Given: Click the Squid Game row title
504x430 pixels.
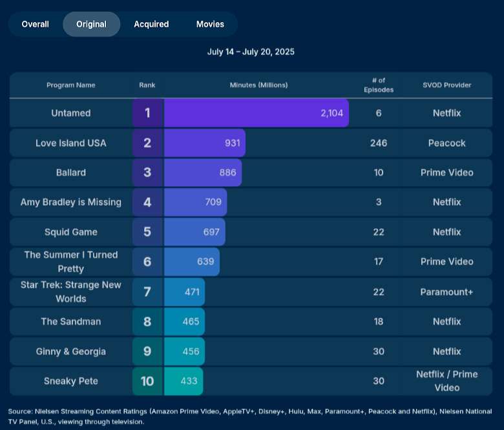Looking at the screenshot, I should tap(71, 232).
